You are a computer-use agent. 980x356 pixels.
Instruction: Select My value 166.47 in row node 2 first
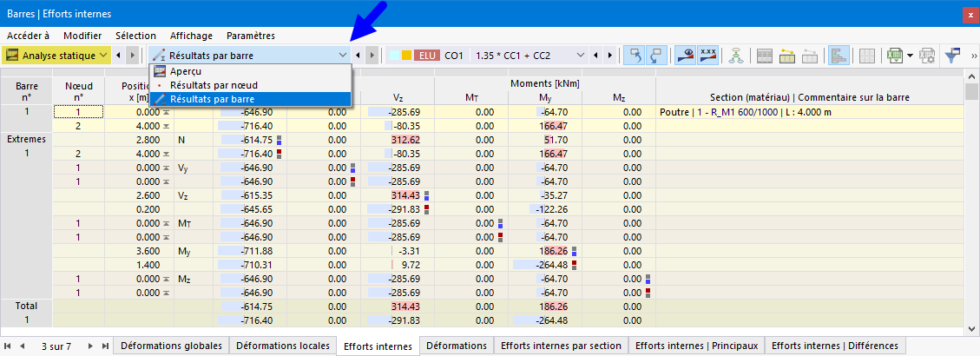tap(544, 126)
